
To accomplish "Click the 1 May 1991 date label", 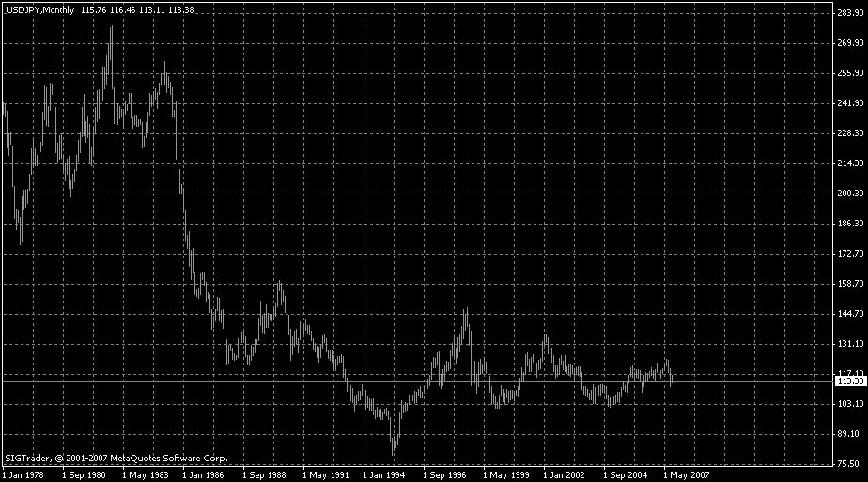I will pyautogui.click(x=325, y=474).
